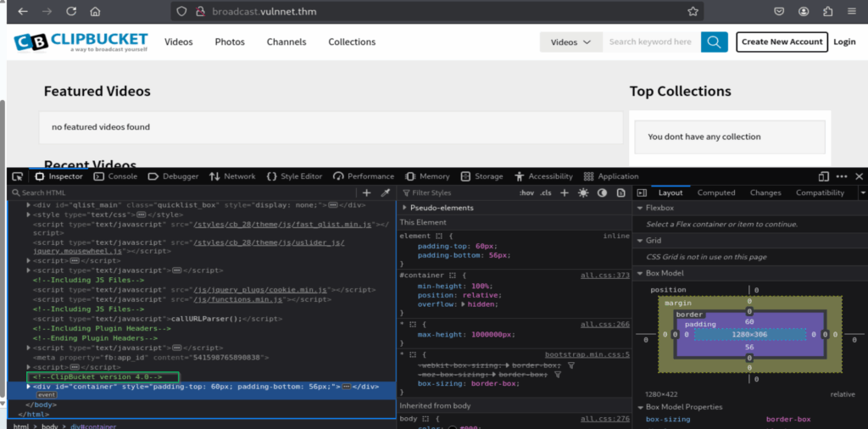Click the ClipBucket logo
This screenshot has width=868, height=429.
pyautogui.click(x=81, y=42)
